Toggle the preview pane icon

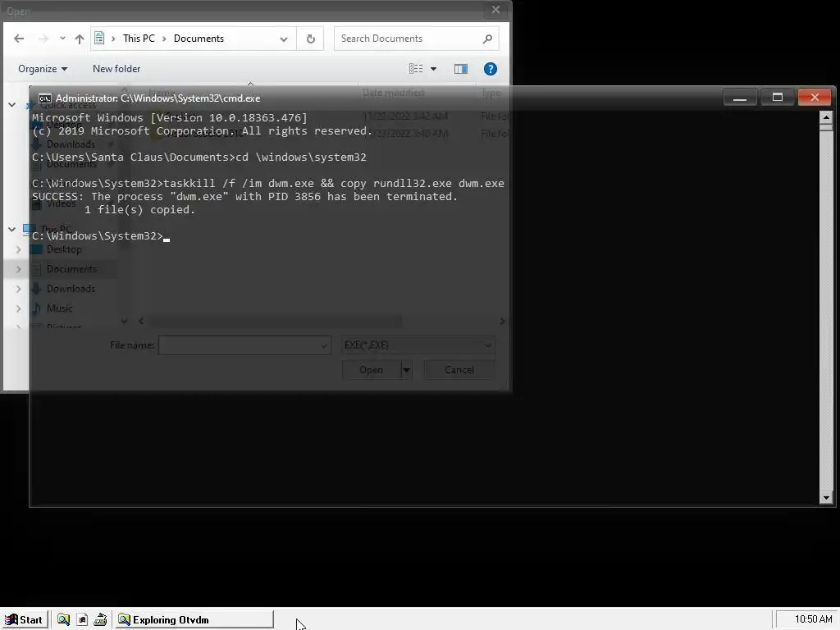click(461, 69)
